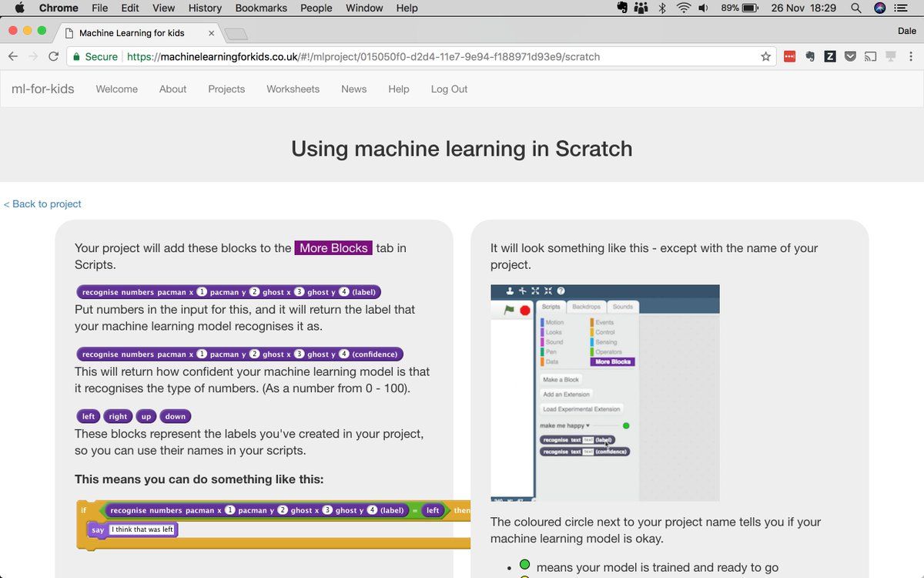Open the File menu
This screenshot has height=578, width=924.
coord(99,8)
